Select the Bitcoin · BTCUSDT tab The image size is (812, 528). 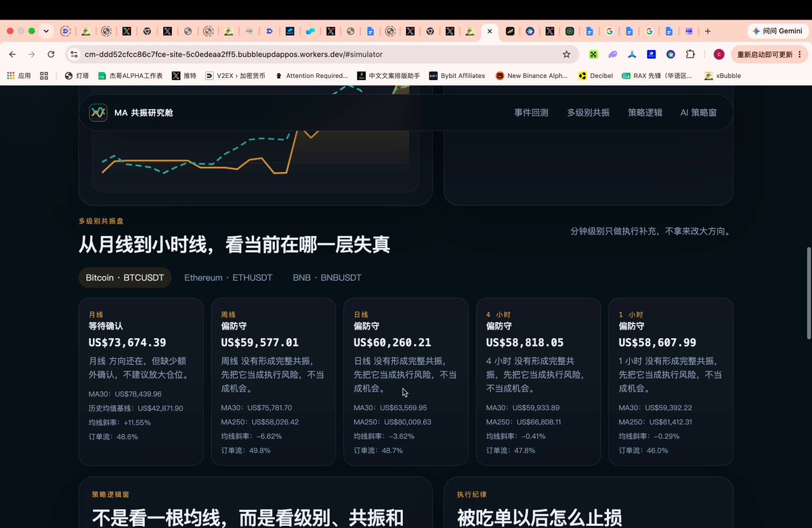click(x=125, y=278)
